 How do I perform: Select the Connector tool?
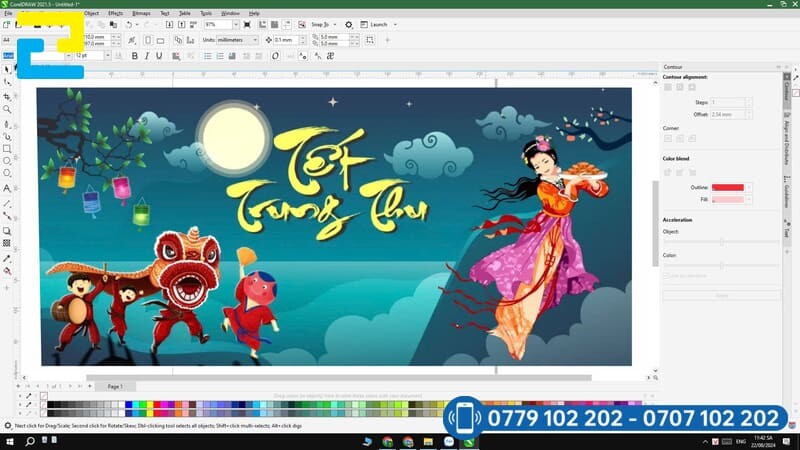click(x=7, y=216)
